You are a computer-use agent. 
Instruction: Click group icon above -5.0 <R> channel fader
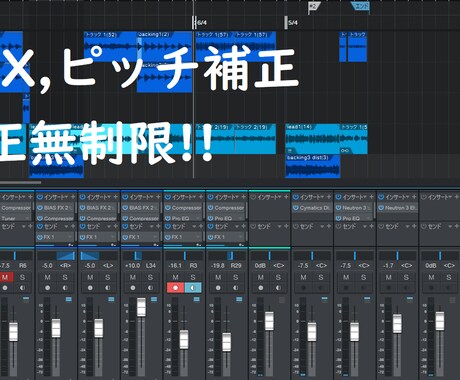click(69, 299)
